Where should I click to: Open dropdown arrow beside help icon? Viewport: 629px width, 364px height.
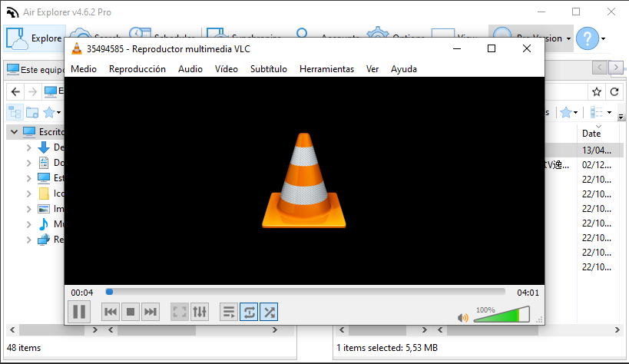pos(603,39)
